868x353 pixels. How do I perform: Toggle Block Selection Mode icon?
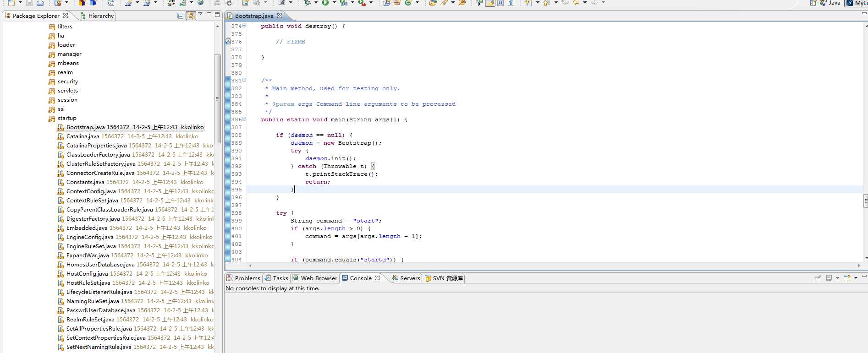click(500, 3)
